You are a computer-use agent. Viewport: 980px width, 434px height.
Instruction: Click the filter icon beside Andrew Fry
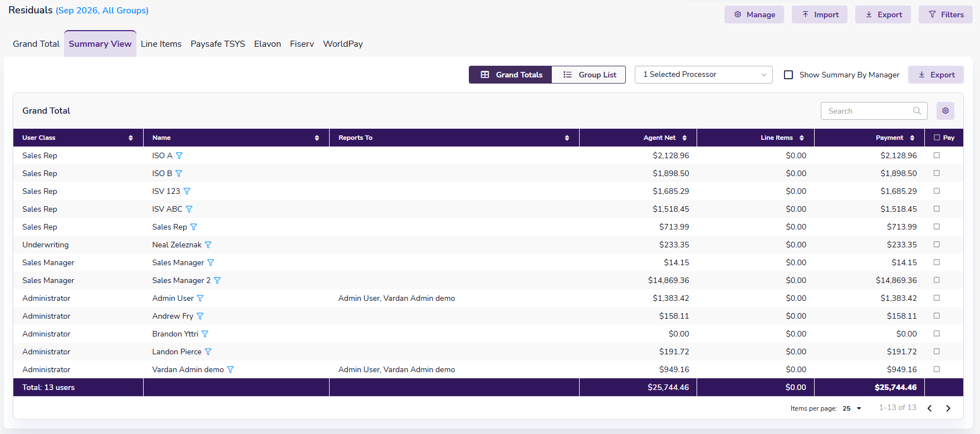[x=200, y=316]
